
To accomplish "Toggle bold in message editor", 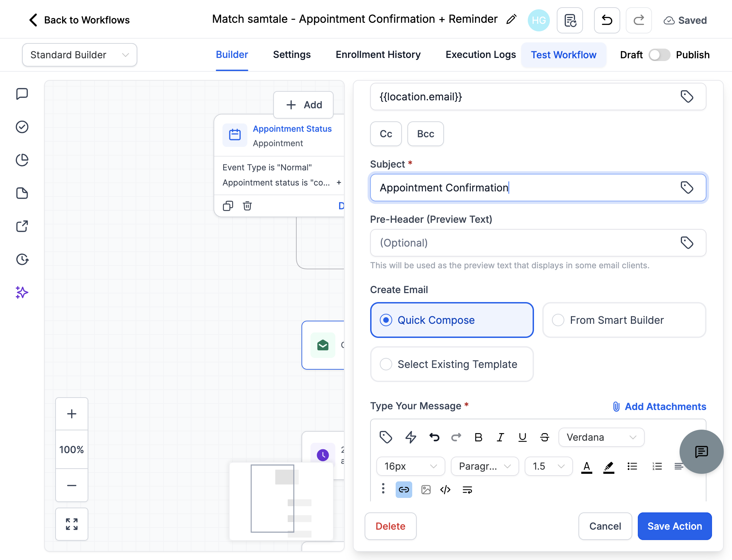I will coord(478,437).
